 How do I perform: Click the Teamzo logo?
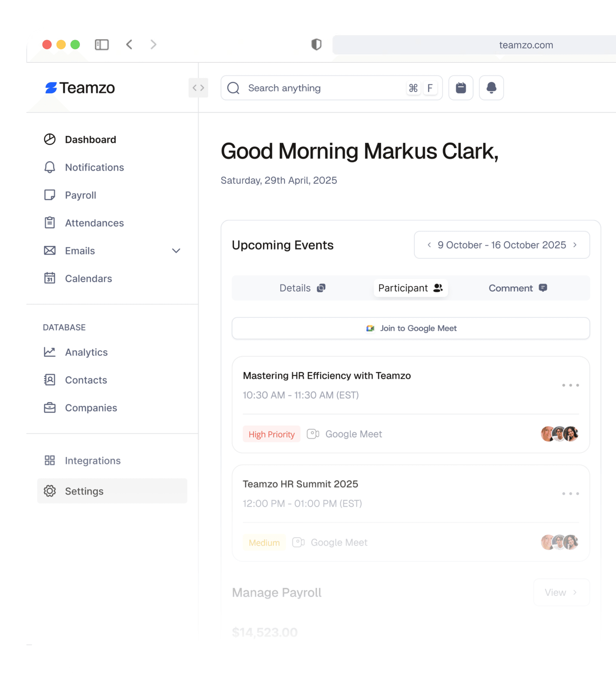click(x=80, y=88)
